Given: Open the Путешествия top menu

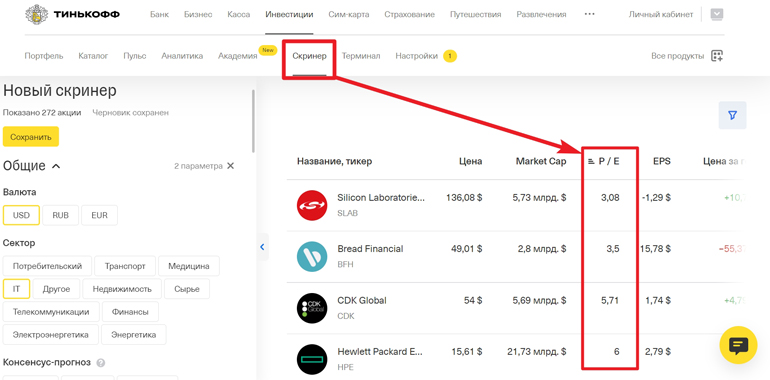Looking at the screenshot, I should tap(475, 14).
